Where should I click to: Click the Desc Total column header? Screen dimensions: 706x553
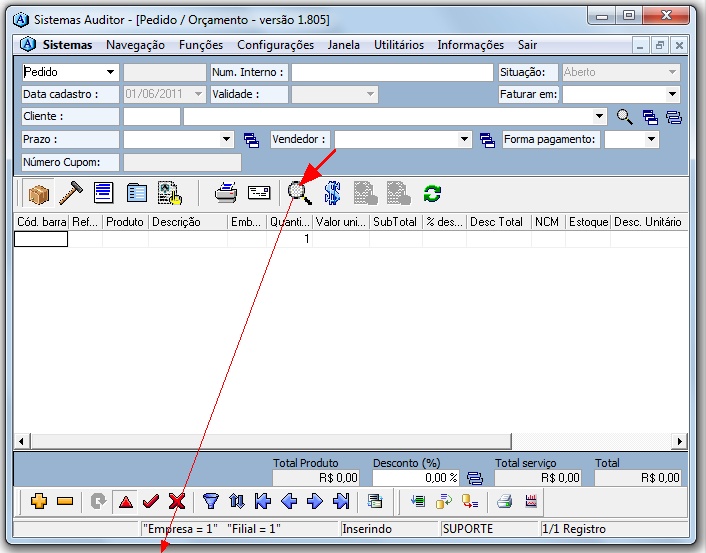coord(499,222)
